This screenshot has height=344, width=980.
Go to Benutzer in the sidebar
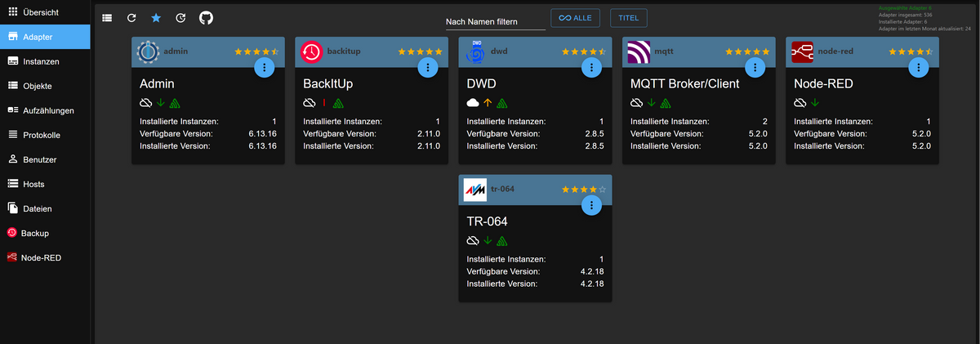click(45, 159)
